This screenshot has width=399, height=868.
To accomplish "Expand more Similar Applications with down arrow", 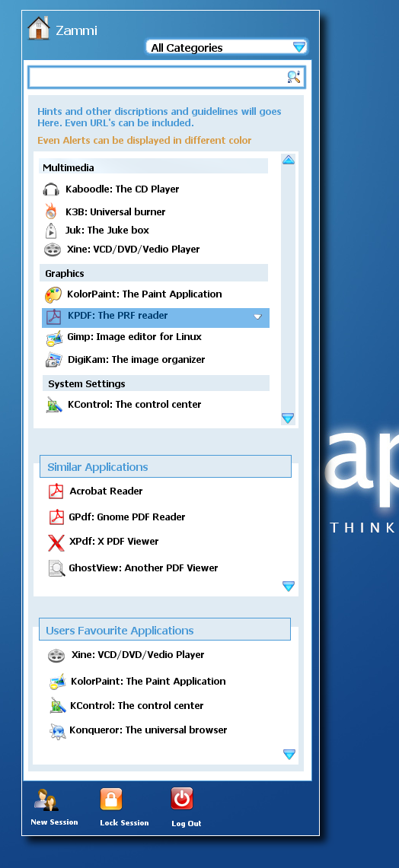I will click(x=288, y=586).
